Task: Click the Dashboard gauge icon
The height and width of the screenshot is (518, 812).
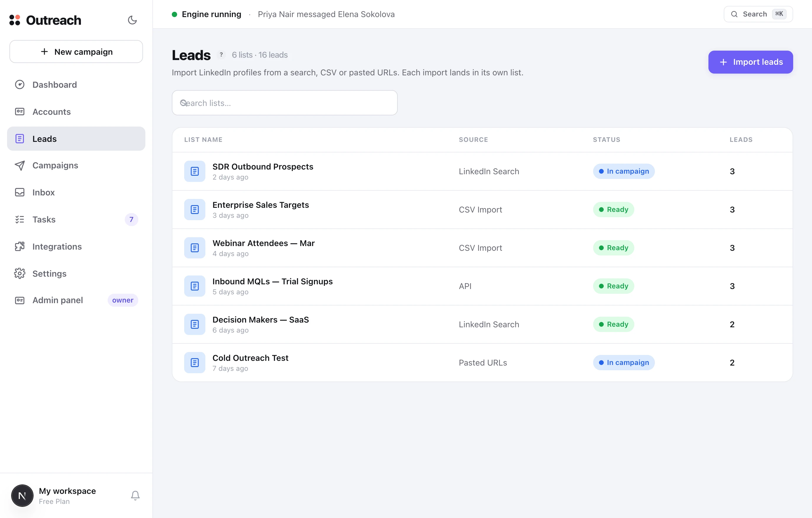Action: coord(19,85)
